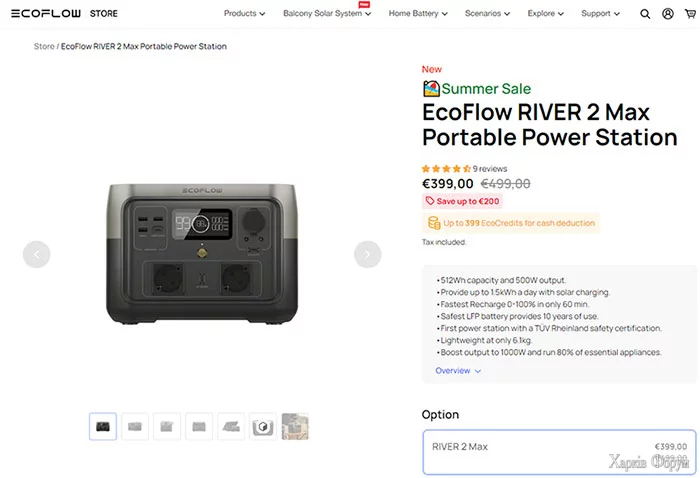Open the Support menu
The height and width of the screenshot is (478, 700).
point(600,14)
